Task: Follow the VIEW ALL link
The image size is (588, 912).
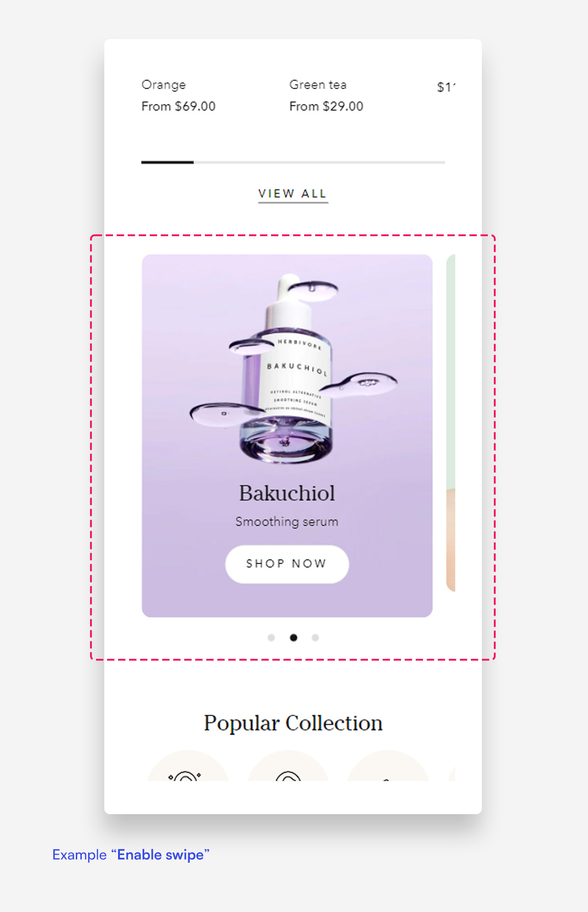Action: pyautogui.click(x=293, y=194)
